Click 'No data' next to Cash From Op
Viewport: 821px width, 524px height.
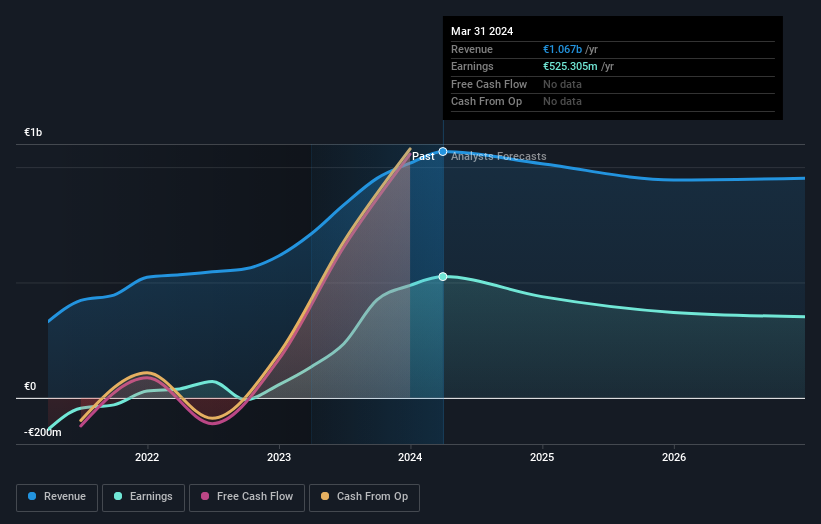(x=562, y=102)
